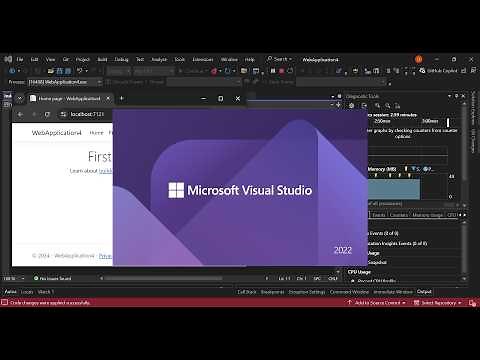Screen dimensions: 480x360
Task: Click the browser back arrow
Action: click(20, 114)
